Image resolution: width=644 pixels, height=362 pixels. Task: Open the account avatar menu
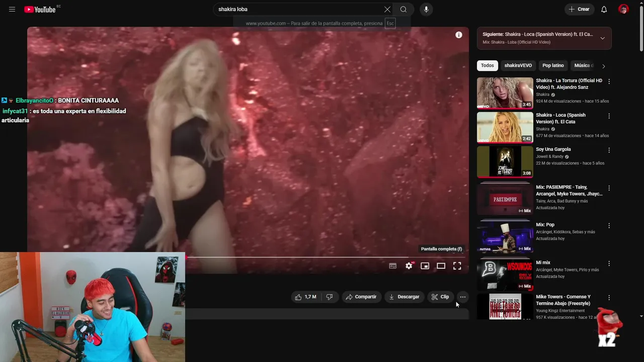tap(623, 10)
